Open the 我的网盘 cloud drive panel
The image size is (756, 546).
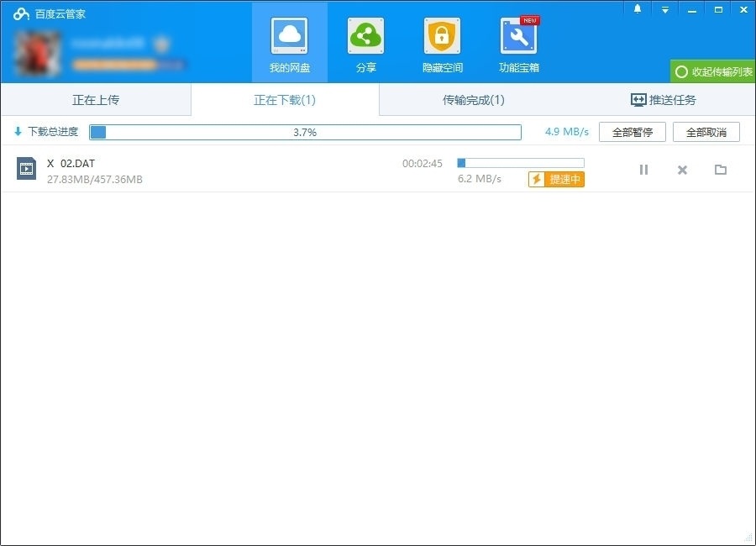tap(289, 42)
